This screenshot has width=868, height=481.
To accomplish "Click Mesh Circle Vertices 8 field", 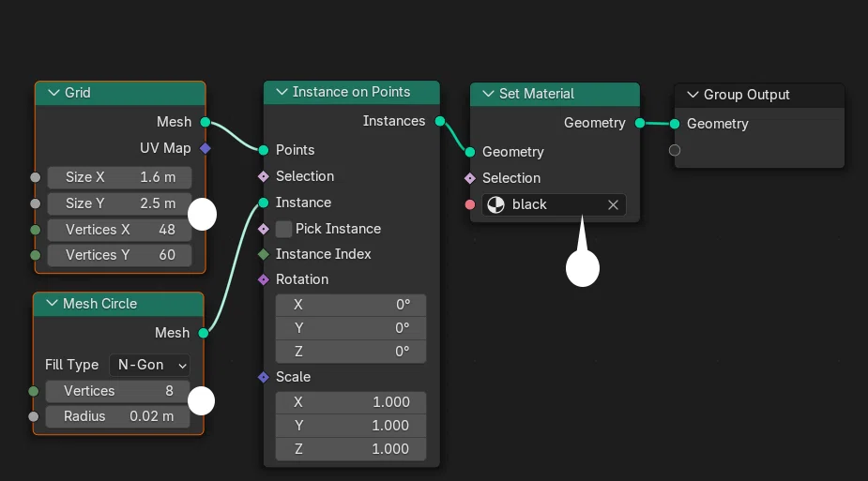I will (118, 391).
